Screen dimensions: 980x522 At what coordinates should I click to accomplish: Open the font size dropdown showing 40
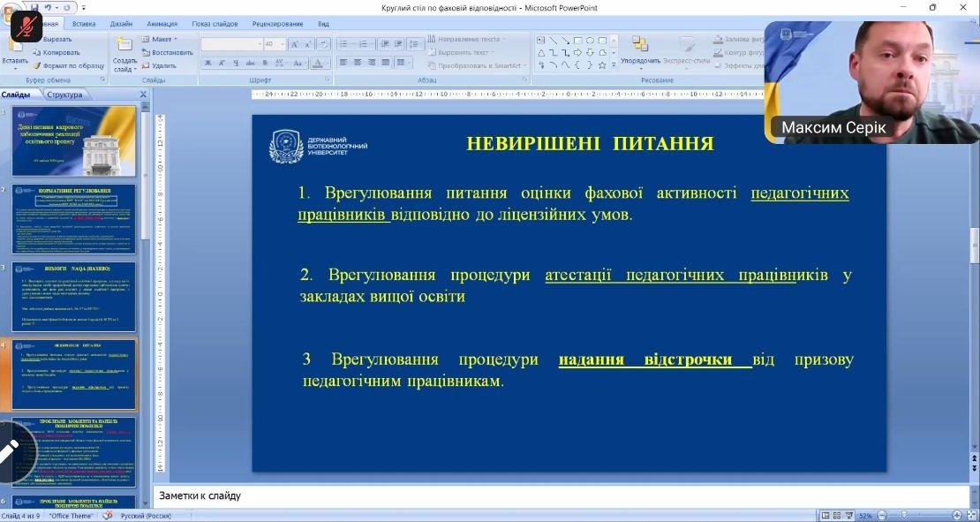coord(283,44)
